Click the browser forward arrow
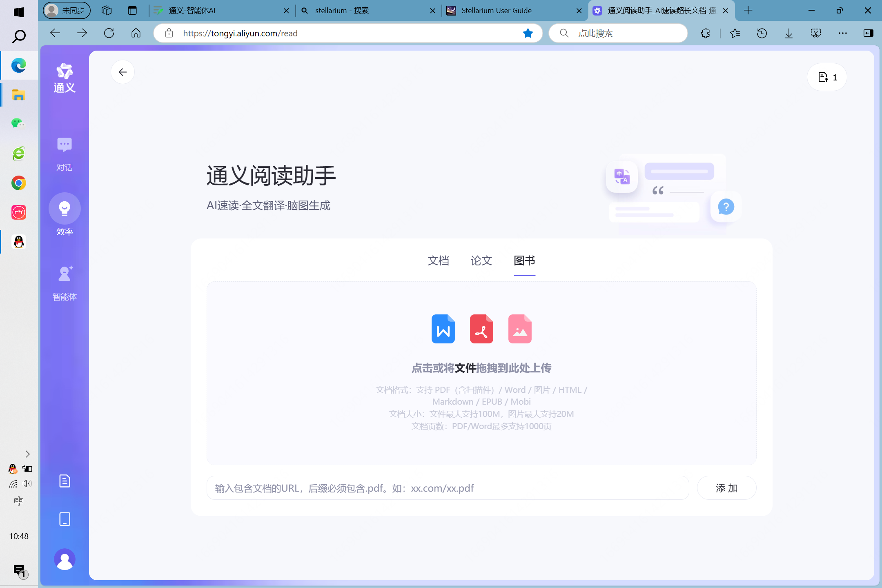 (82, 33)
